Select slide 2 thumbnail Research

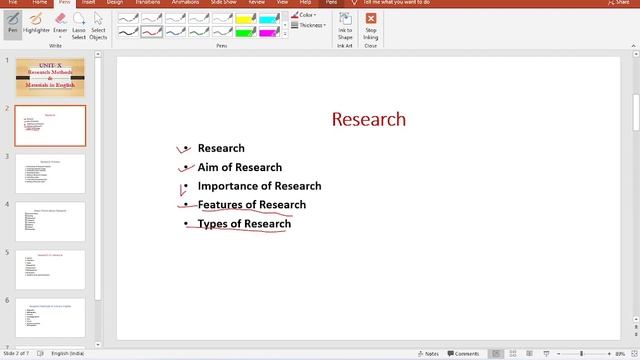point(50,125)
